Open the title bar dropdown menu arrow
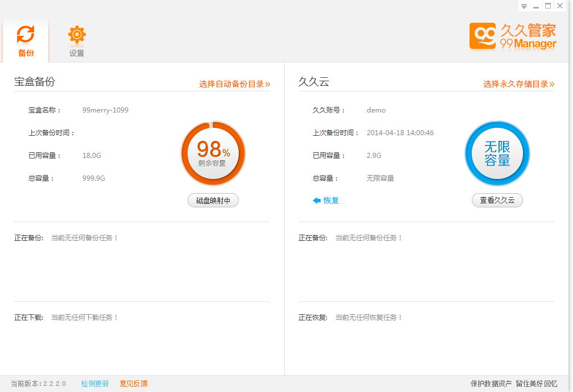Viewport: 573px width, 392px height. tap(524, 6)
